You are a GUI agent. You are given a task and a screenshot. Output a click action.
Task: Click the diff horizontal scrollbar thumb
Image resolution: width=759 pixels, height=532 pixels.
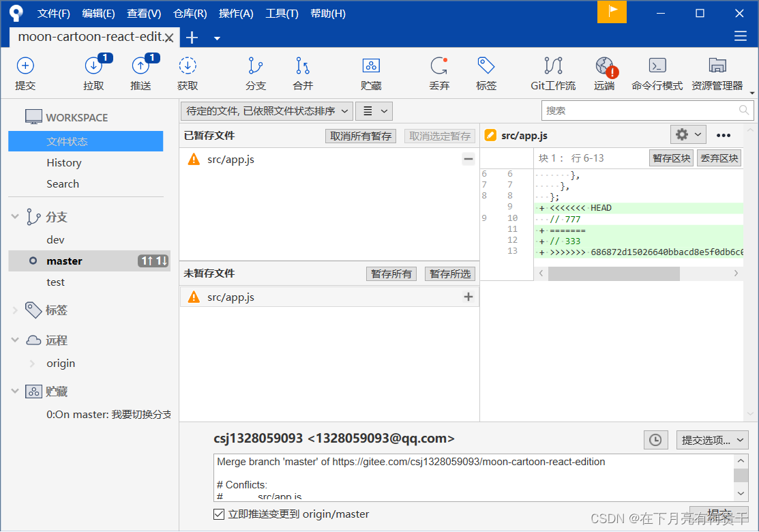point(614,274)
